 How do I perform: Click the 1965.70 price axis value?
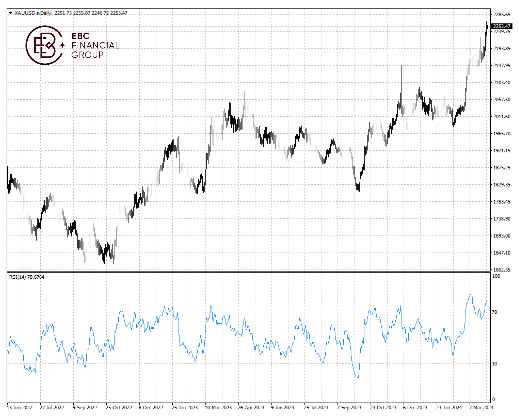coord(502,134)
